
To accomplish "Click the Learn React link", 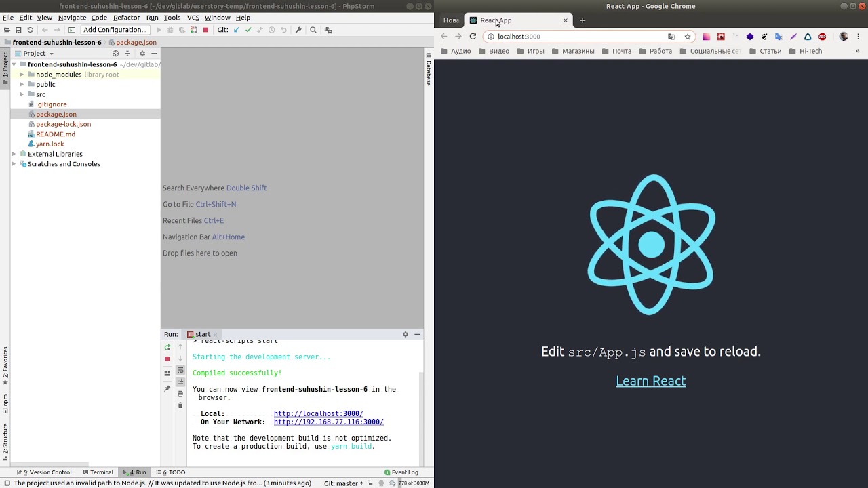I will [651, 381].
